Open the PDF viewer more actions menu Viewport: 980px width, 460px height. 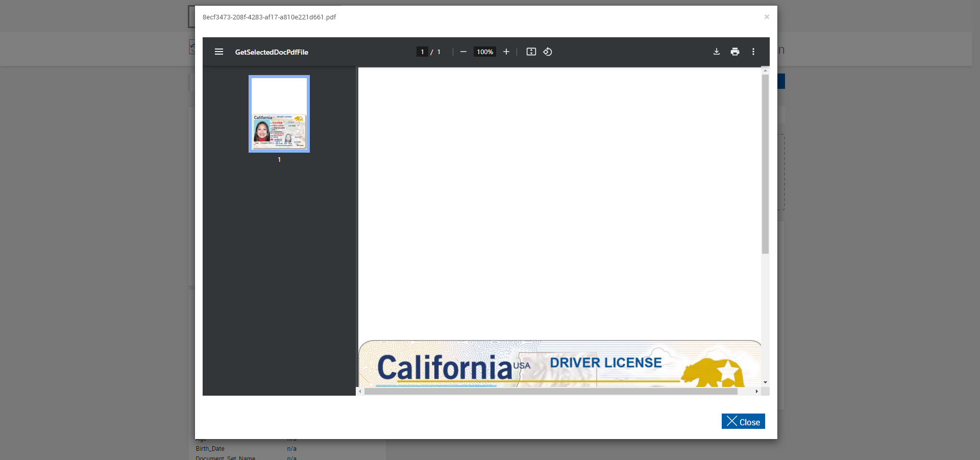click(753, 52)
